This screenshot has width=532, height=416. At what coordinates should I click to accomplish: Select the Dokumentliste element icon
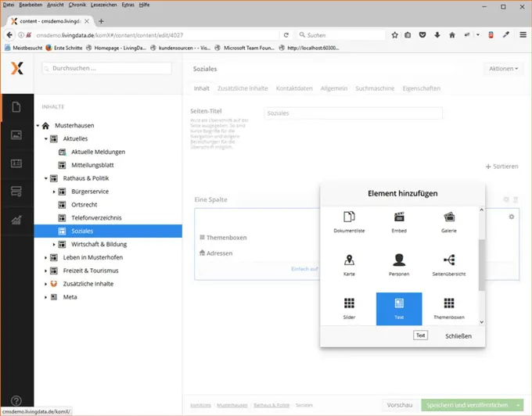349,218
